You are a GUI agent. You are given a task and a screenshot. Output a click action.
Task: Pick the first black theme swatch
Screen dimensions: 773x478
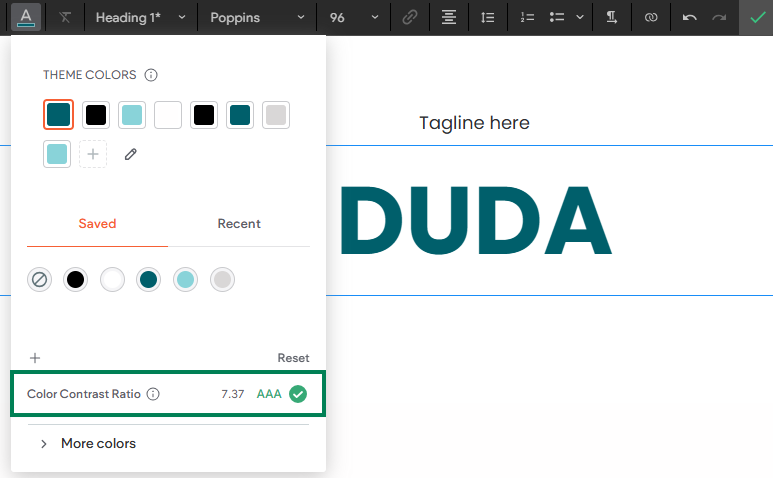[x=96, y=115]
